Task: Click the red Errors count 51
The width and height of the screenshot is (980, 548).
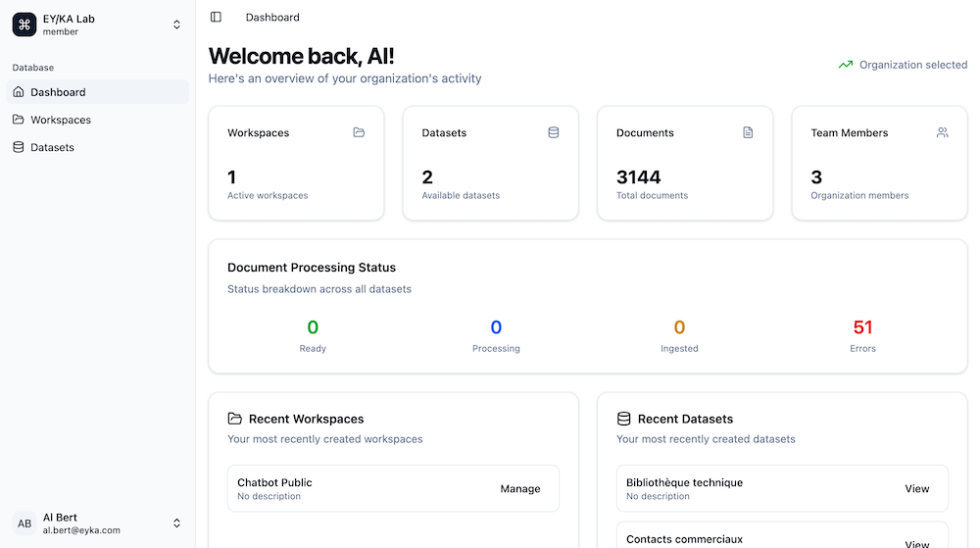Action: (x=862, y=327)
